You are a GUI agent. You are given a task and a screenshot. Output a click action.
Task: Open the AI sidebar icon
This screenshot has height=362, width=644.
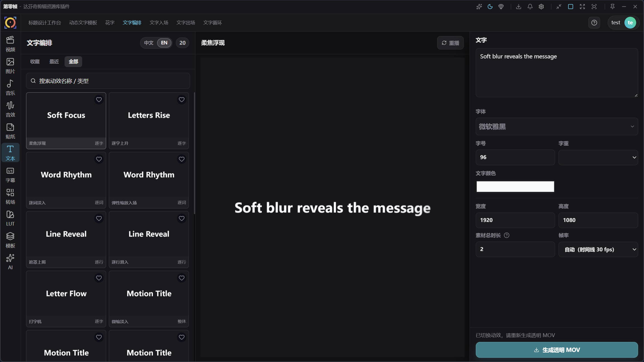point(10,262)
